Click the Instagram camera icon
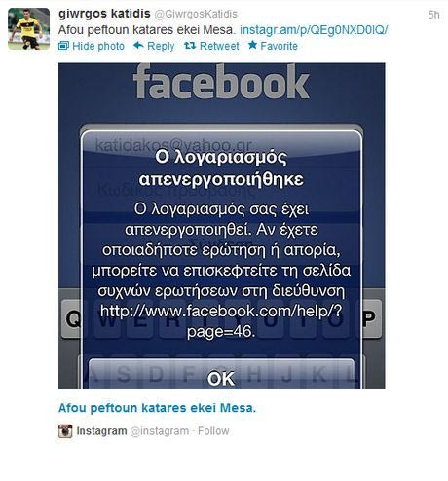448x481 pixels. 65,431
